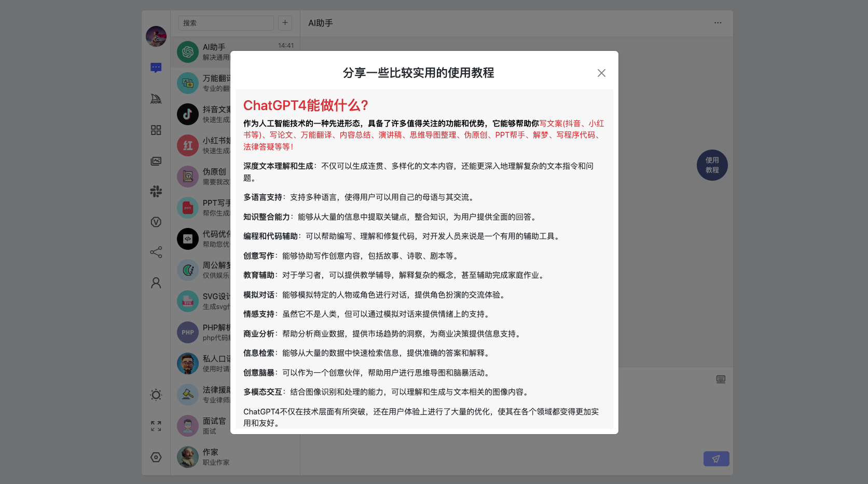This screenshot has width=868, height=484.
Task: Select the AI助手 conversation
Action: coord(236,52)
